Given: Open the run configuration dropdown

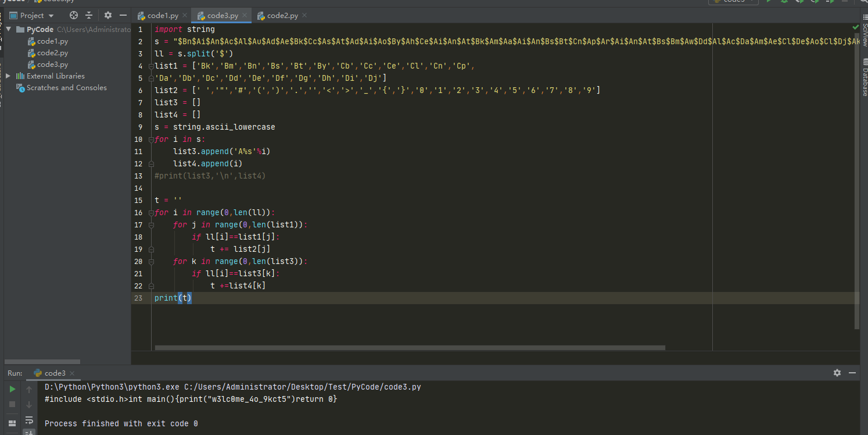Looking at the screenshot, I should 733,2.
